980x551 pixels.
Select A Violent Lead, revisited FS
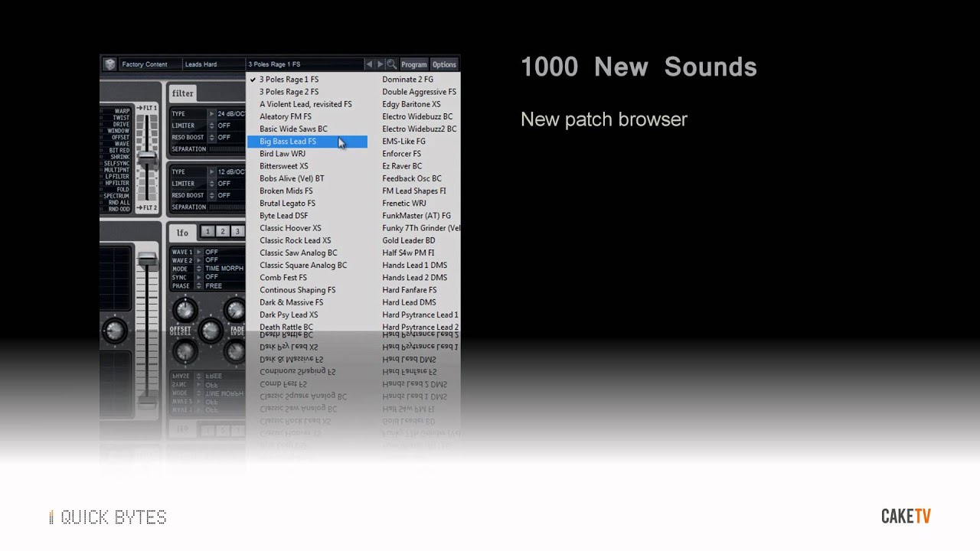point(307,104)
